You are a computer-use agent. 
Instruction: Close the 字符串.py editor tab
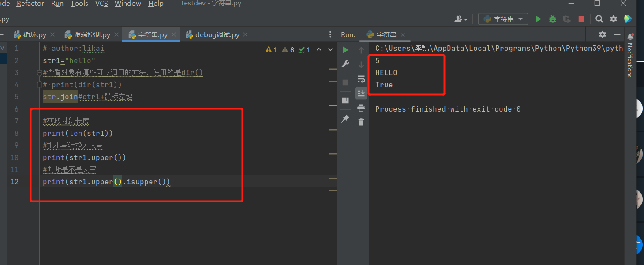click(174, 34)
